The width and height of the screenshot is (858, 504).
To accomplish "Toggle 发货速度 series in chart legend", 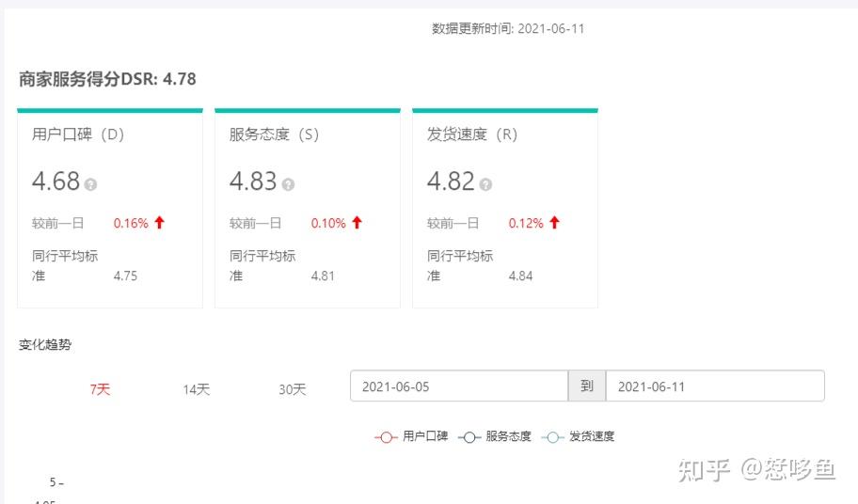I will [578, 436].
